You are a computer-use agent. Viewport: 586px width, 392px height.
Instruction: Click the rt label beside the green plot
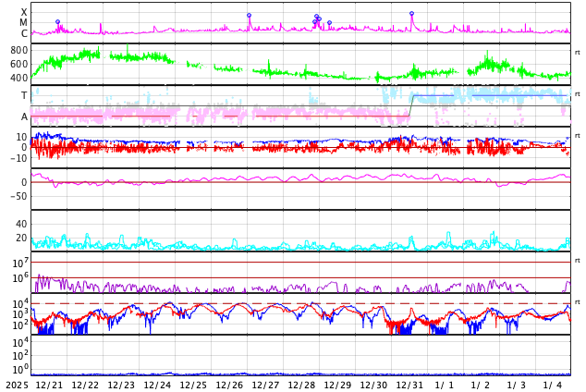[578, 53]
